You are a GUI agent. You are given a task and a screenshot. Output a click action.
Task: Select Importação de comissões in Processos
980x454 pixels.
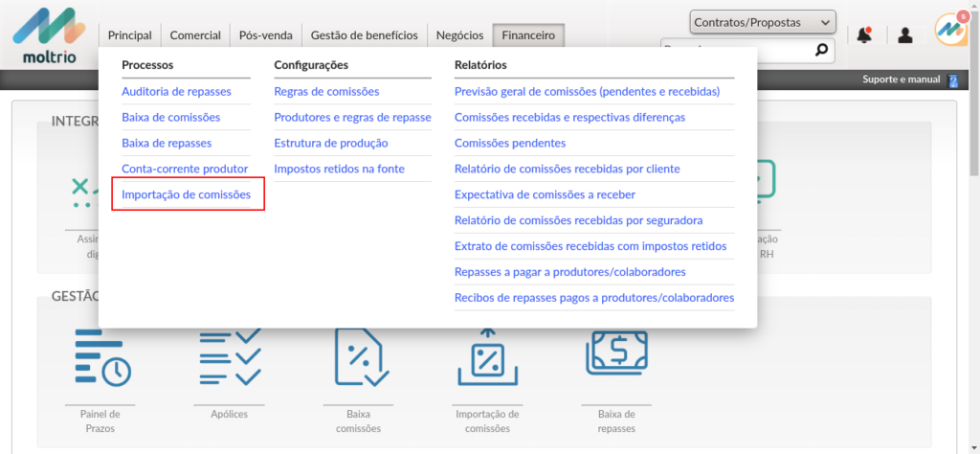point(186,194)
